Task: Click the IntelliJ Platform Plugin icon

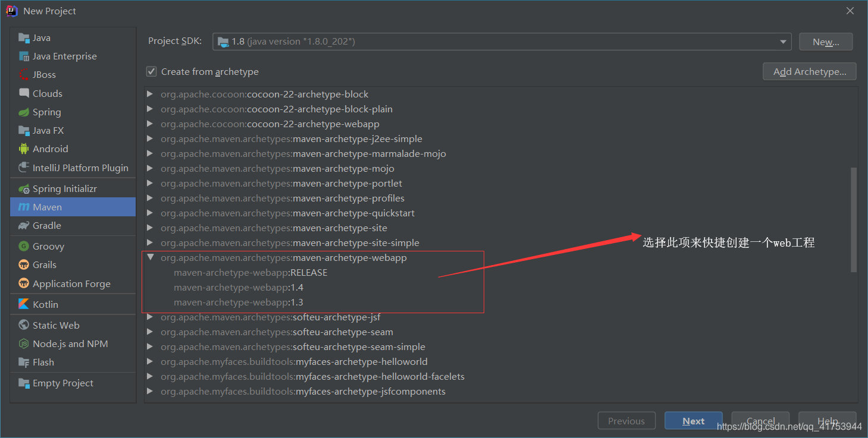Action: [24, 168]
